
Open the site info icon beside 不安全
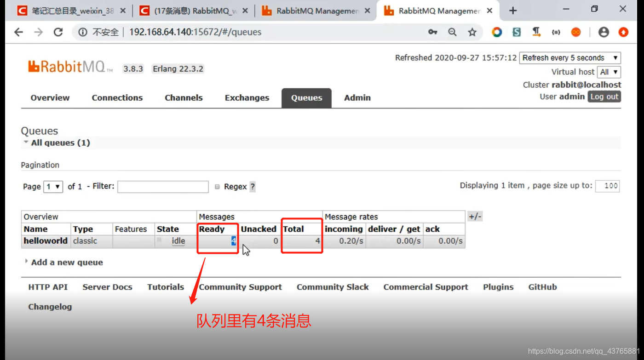pos(82,32)
